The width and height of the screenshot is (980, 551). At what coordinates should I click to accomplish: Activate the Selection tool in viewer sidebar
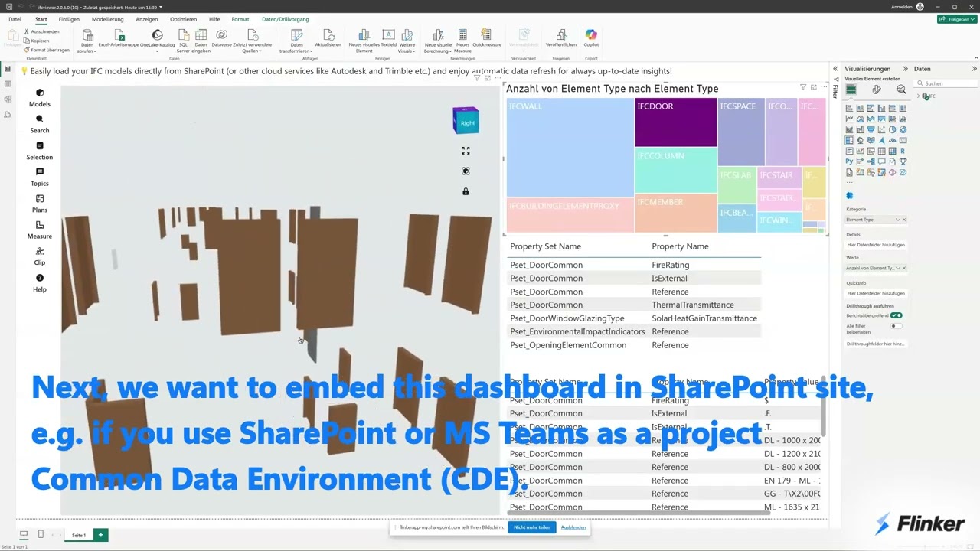coord(40,151)
